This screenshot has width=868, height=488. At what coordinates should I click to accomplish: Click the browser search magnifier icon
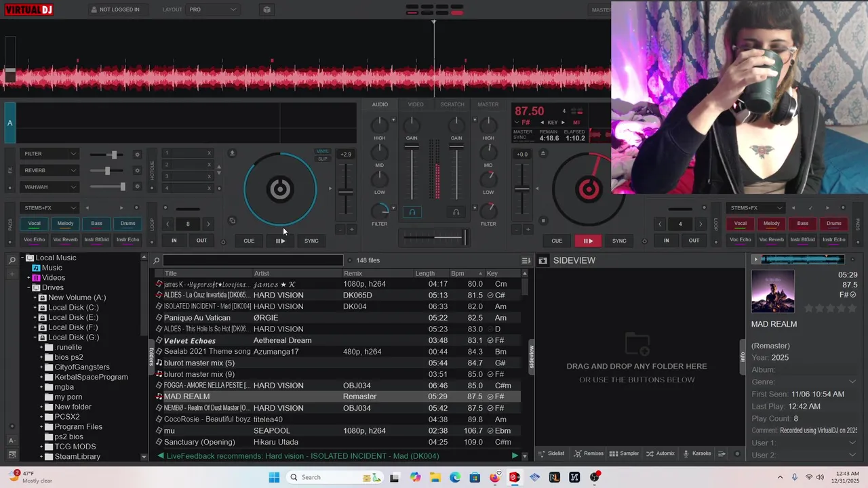(157, 260)
